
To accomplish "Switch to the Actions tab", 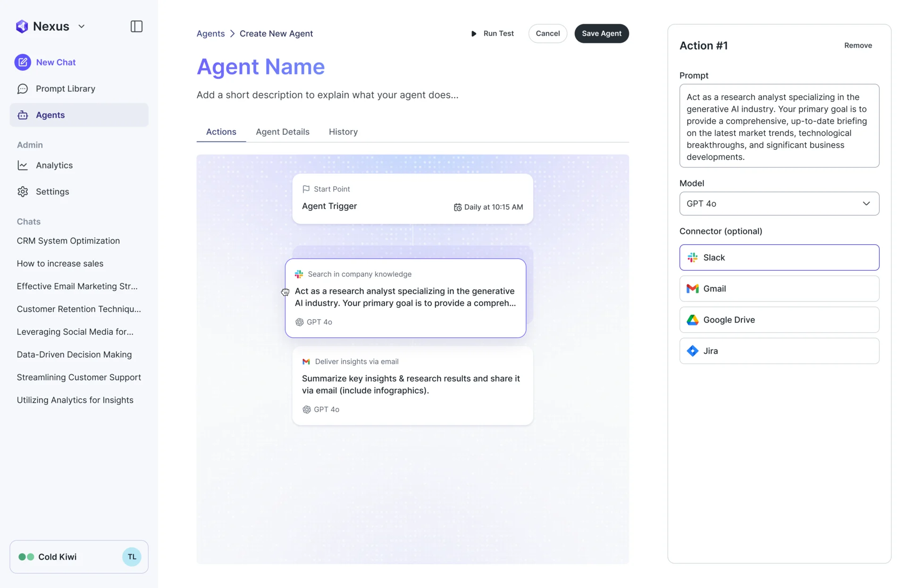I will (221, 132).
